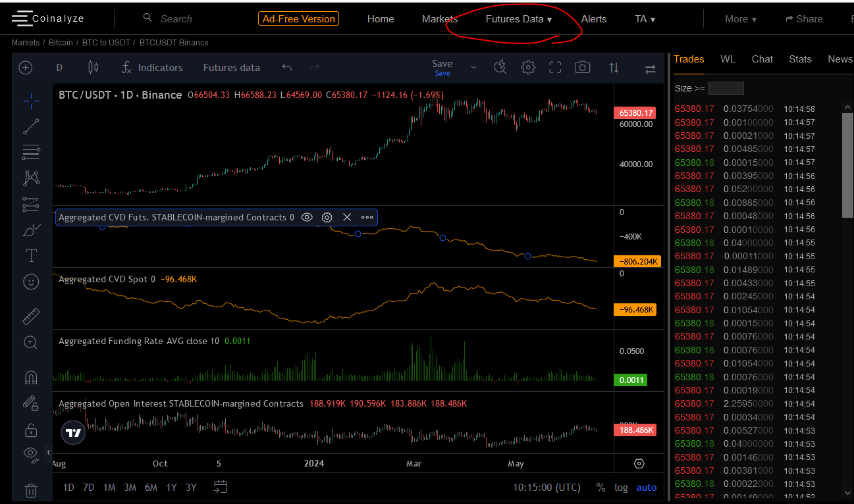Enter fullscreen chart mode
Image resolution: width=854 pixels, height=504 pixels.
tap(555, 67)
